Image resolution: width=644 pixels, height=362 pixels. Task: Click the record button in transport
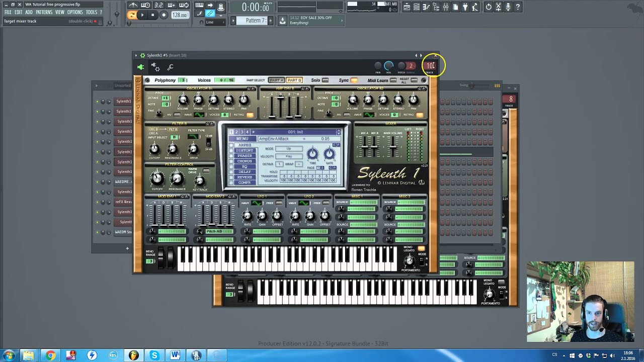click(164, 15)
